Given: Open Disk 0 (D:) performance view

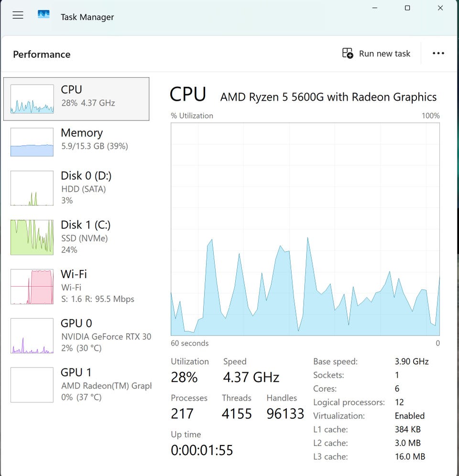Looking at the screenshot, I should 76,188.
